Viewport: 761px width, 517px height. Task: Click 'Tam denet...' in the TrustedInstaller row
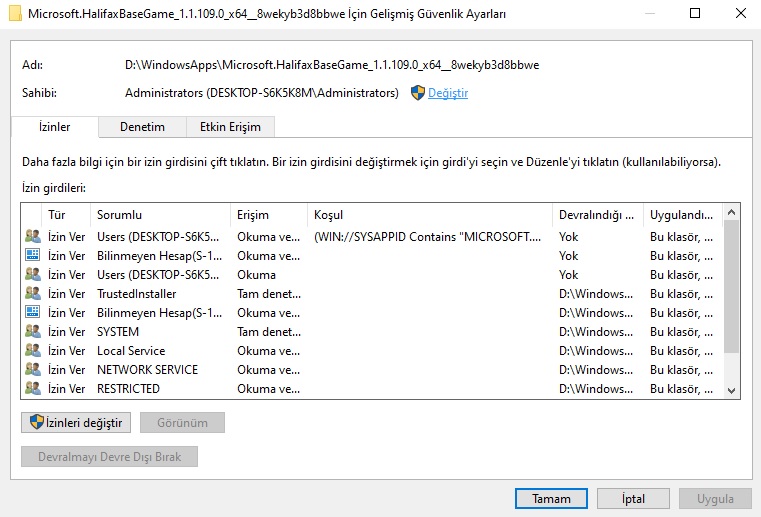click(x=269, y=293)
